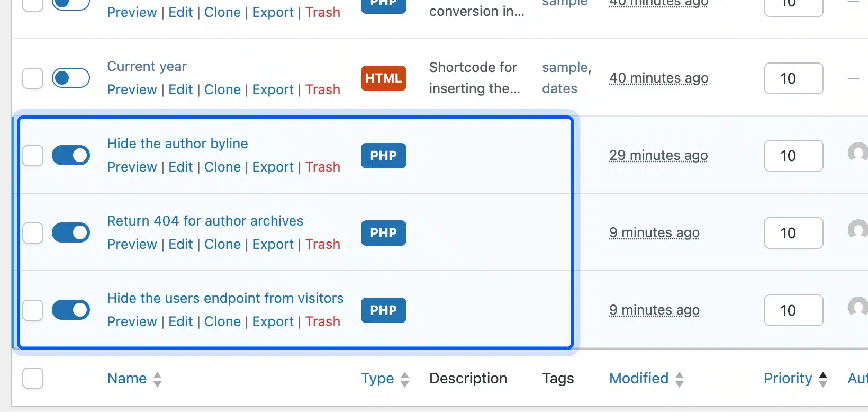Click PHP badge on Hide the users endpoint row
This screenshot has height=412, width=868.
click(384, 310)
